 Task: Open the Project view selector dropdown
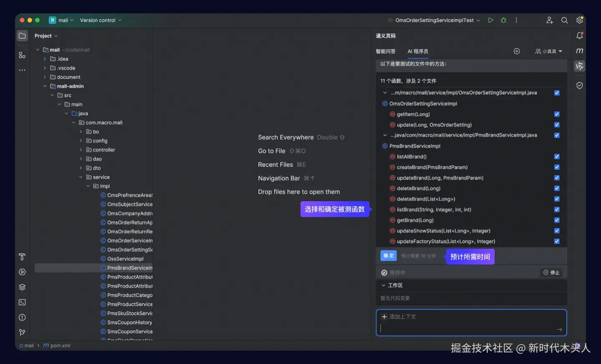pyautogui.click(x=46, y=36)
